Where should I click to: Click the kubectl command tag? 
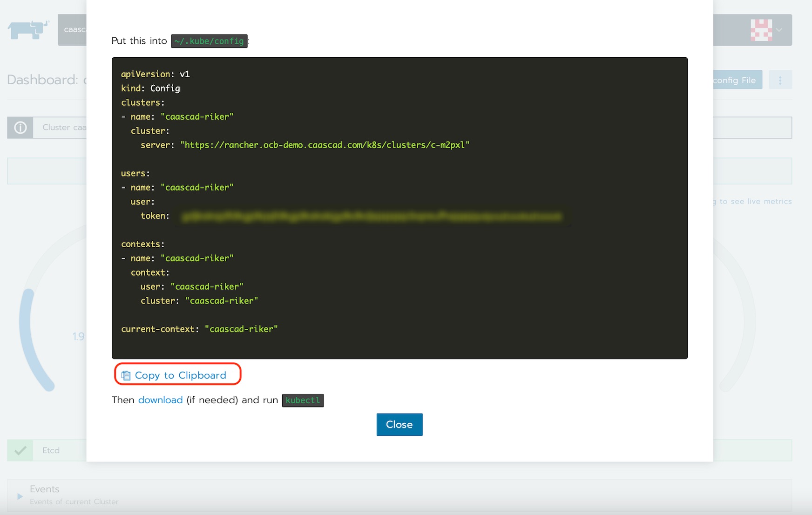[x=303, y=400]
